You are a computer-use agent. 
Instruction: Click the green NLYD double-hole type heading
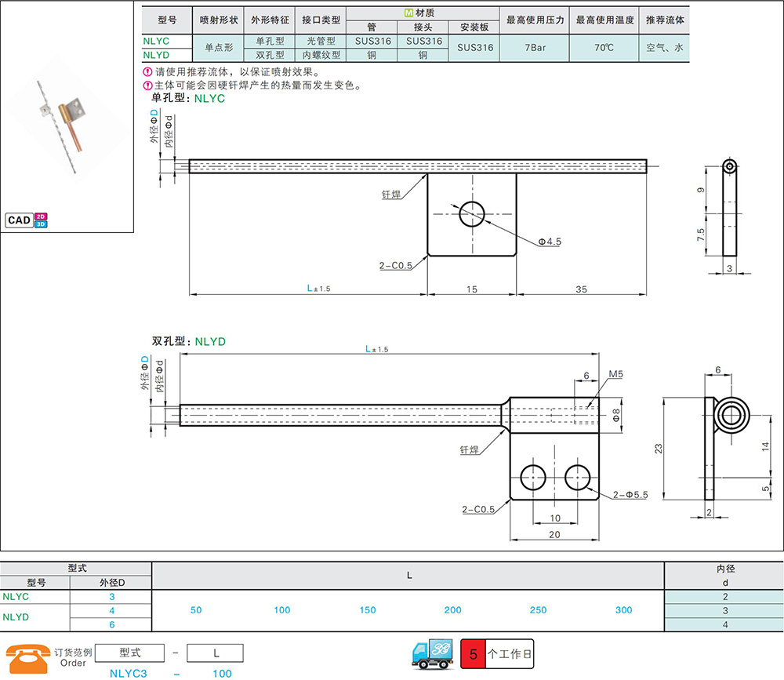tap(210, 342)
